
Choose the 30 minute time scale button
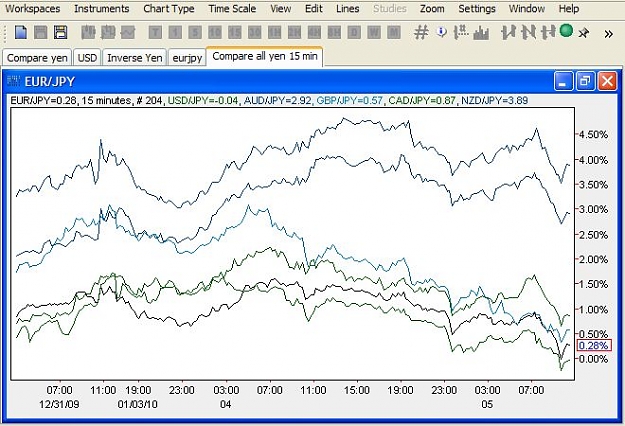[255, 32]
